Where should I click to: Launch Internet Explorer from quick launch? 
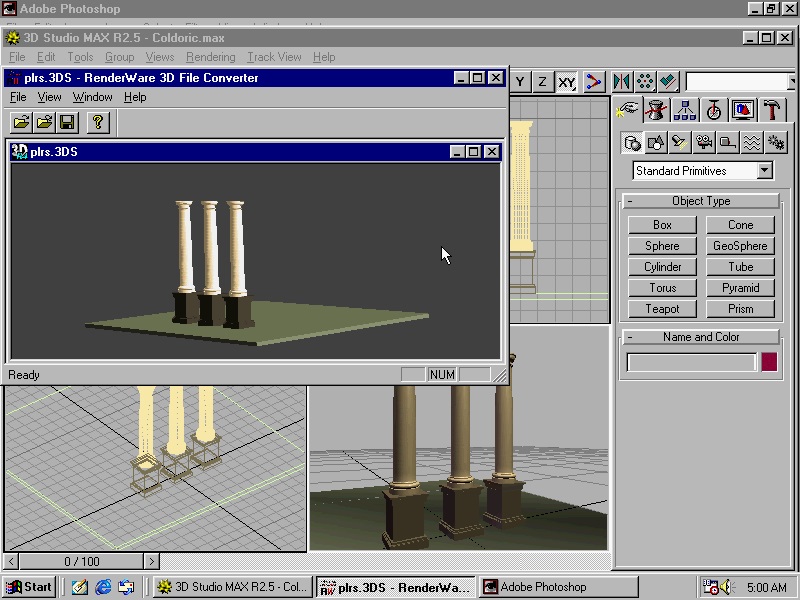(x=103, y=587)
